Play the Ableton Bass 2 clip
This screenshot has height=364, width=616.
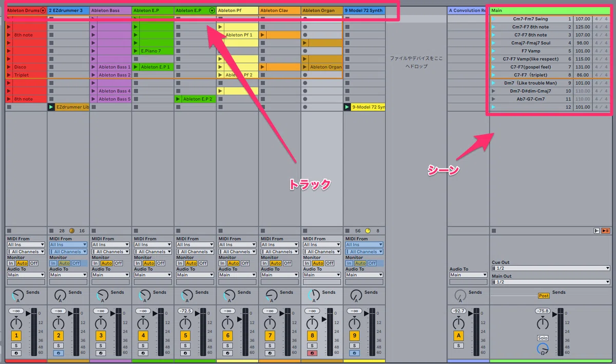pos(93,75)
